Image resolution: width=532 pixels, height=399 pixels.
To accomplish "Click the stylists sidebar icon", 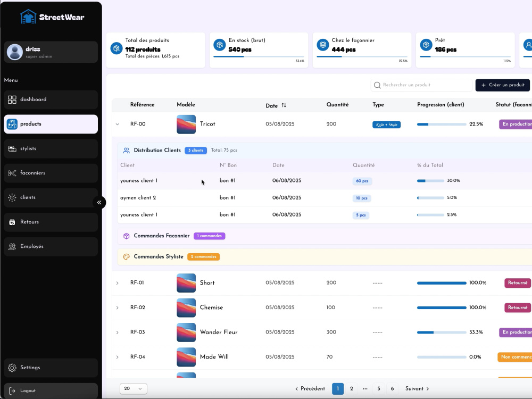I will (12, 148).
